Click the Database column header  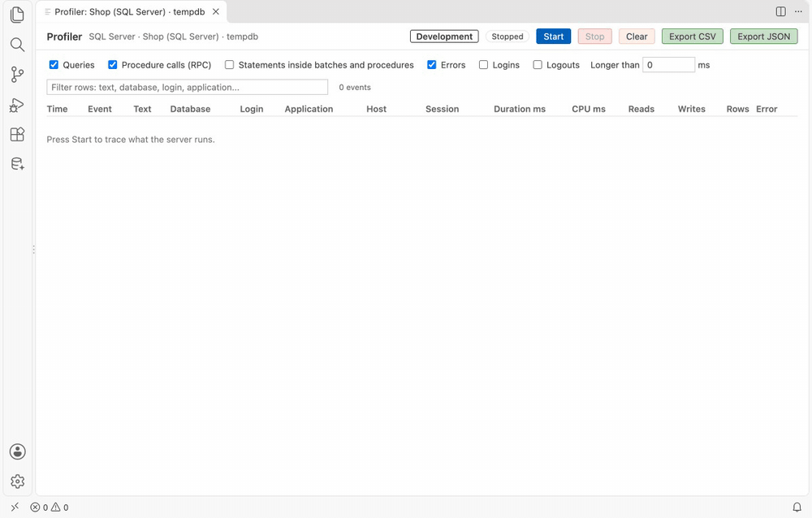click(x=190, y=109)
